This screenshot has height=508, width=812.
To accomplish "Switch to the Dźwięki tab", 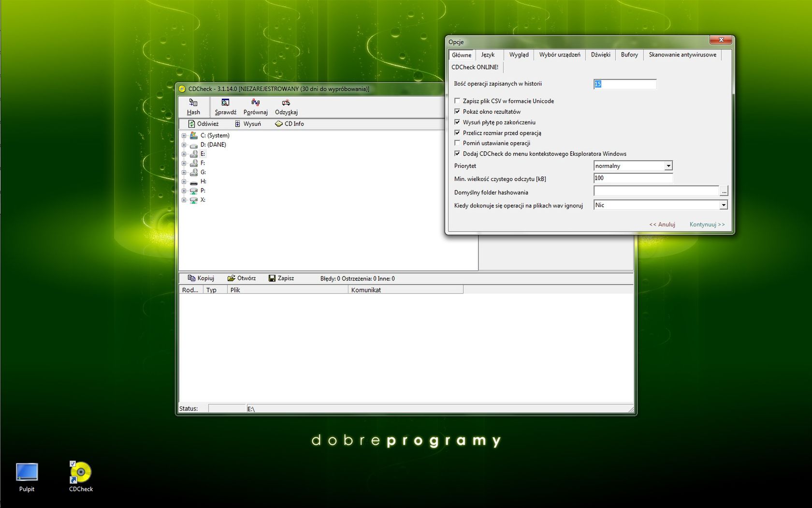I will pos(600,55).
